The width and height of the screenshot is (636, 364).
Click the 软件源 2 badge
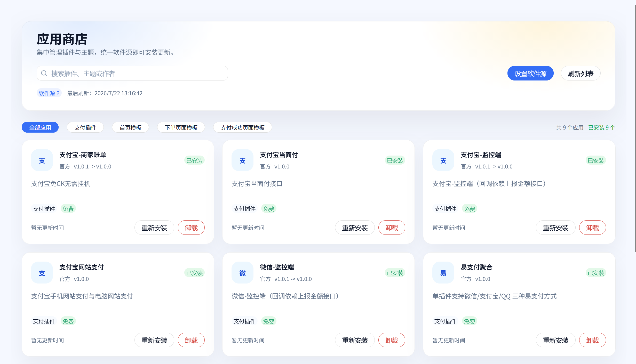coord(49,93)
